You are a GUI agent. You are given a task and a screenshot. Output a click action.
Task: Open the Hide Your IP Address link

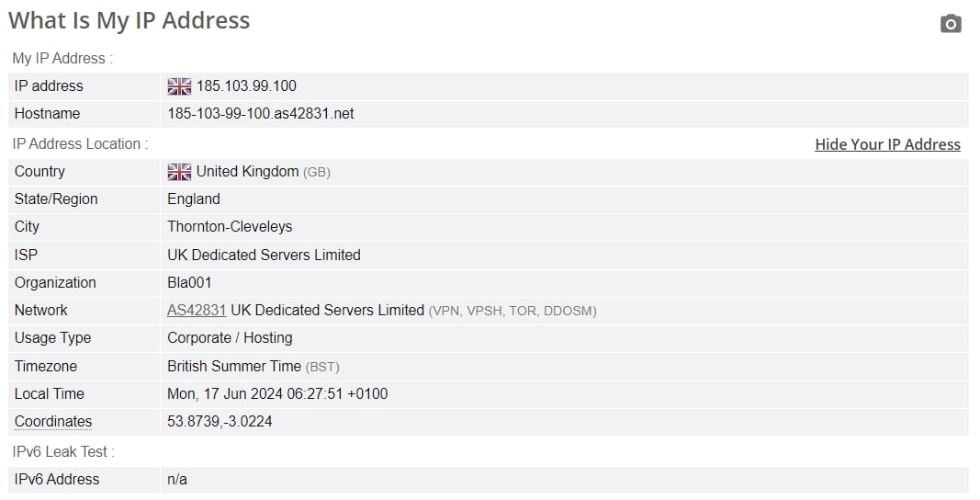[x=887, y=144]
